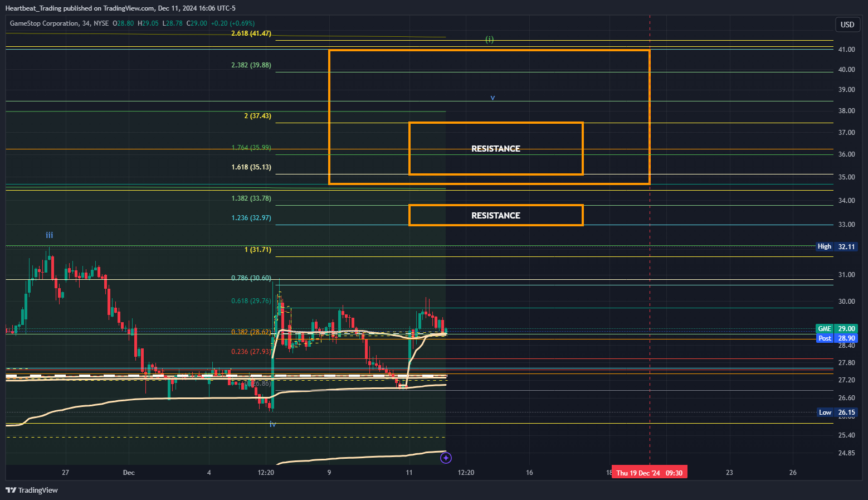Select the 2 (37.43) Fibonacci label

coord(258,116)
